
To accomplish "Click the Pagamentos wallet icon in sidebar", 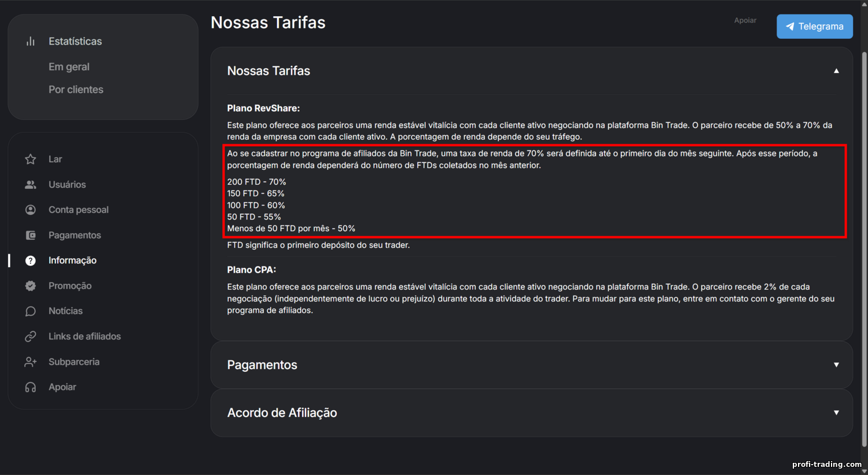I will 31,235.
